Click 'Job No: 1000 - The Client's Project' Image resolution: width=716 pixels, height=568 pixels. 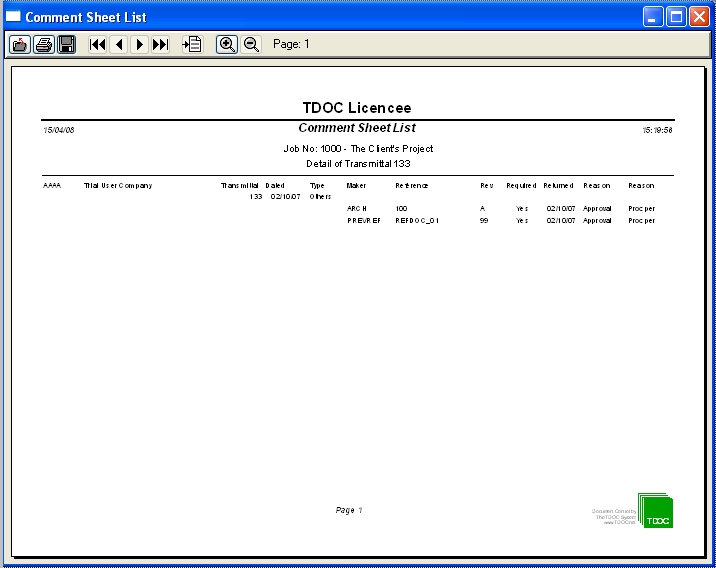[358, 149]
